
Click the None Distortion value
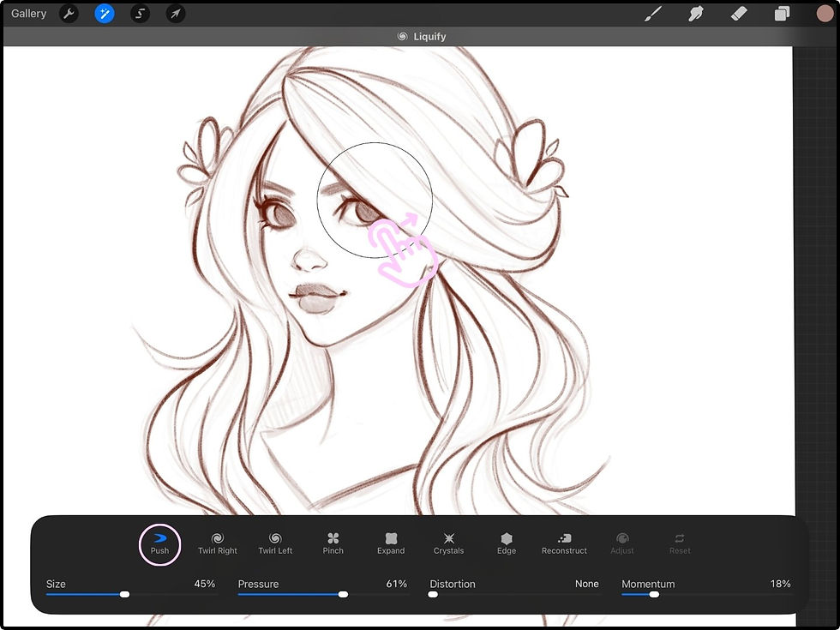(x=586, y=584)
